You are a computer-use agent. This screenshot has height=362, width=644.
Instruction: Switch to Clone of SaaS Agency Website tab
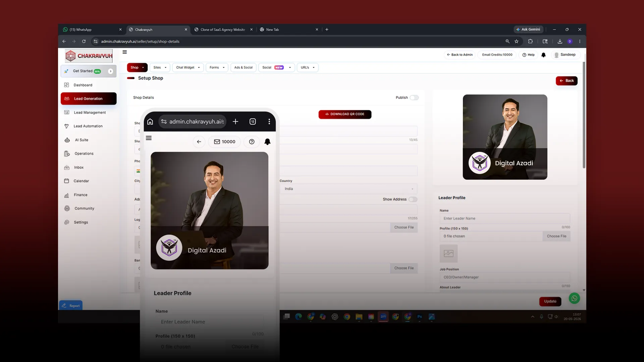click(223, 30)
